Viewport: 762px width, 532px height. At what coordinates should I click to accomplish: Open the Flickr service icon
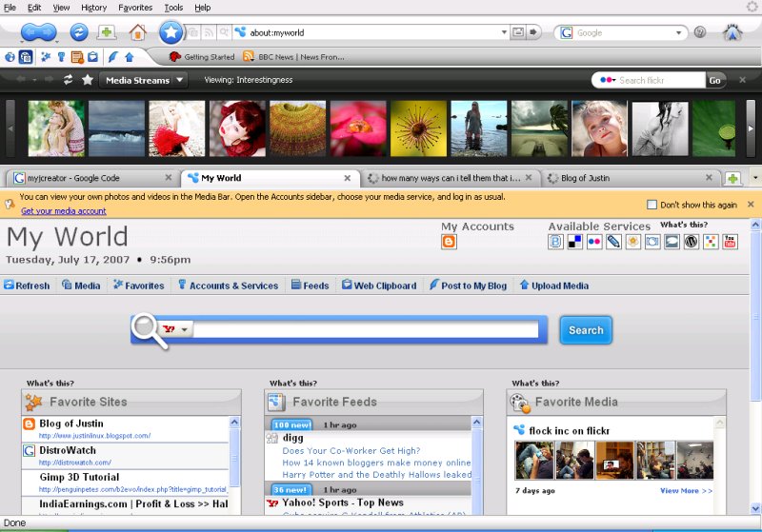coord(594,242)
